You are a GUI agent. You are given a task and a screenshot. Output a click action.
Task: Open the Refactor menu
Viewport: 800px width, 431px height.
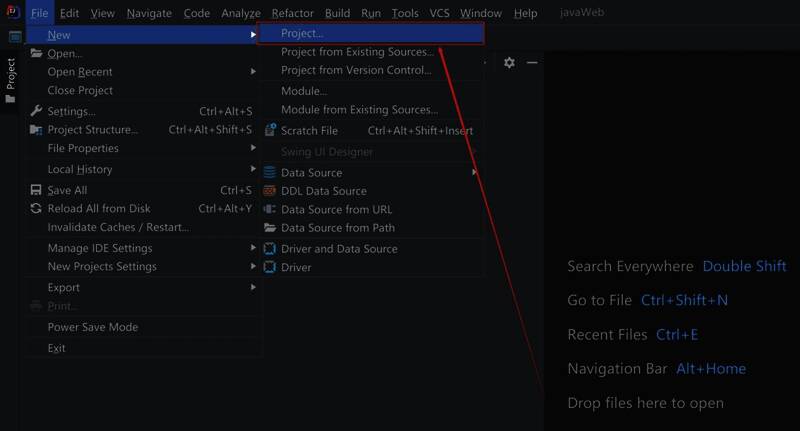[292, 13]
